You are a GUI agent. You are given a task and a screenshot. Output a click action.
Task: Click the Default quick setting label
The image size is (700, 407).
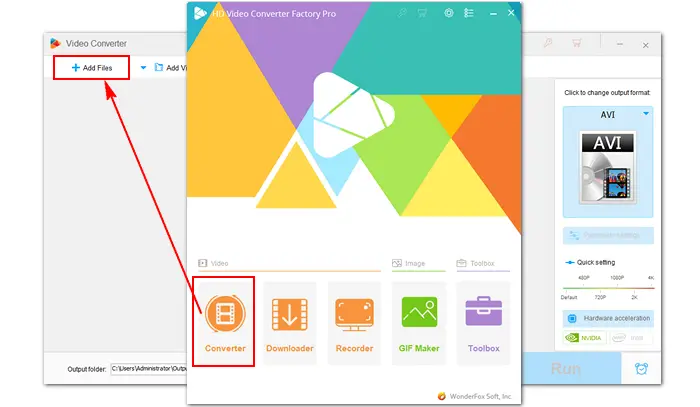(569, 297)
